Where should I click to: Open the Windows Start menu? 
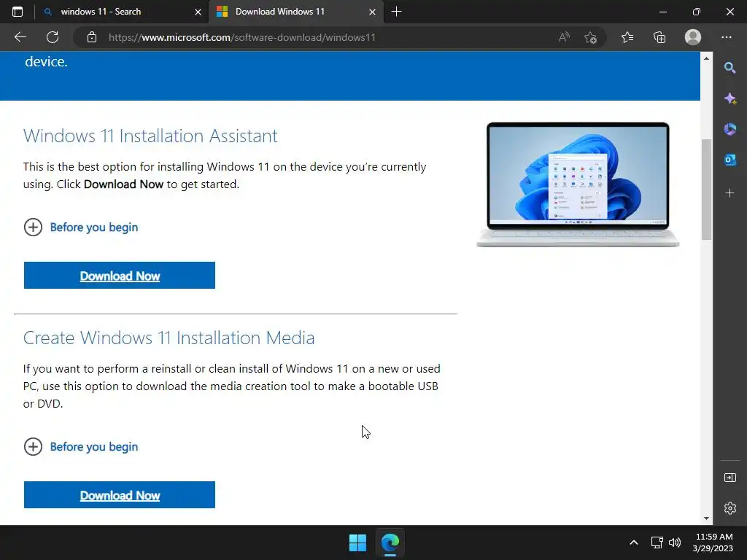(x=357, y=542)
